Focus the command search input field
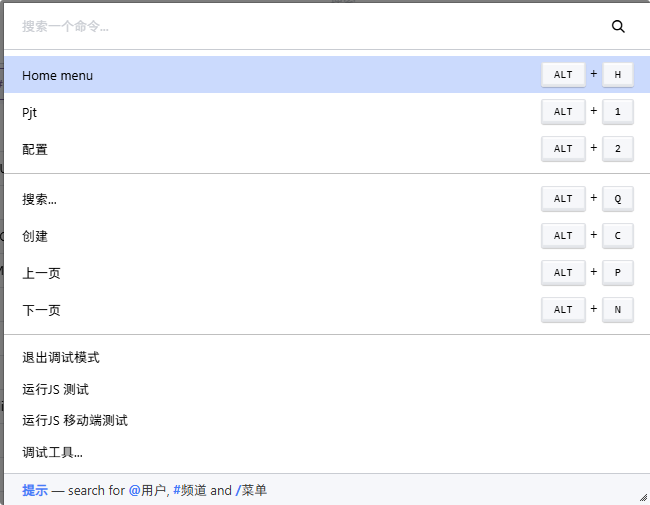 [x=307, y=27]
